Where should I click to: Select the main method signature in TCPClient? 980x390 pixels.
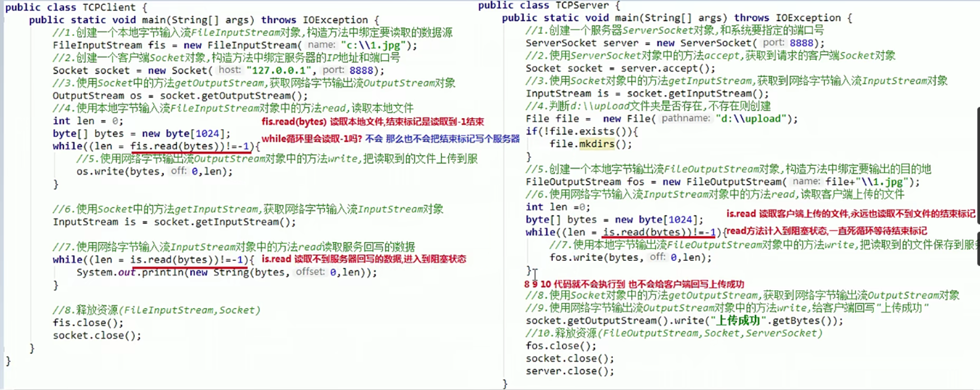click(x=204, y=20)
